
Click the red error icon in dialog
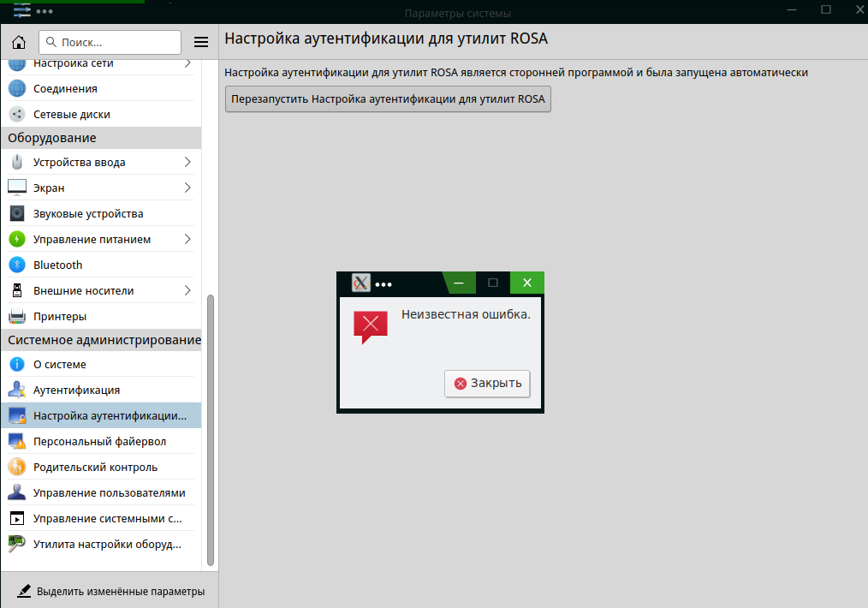point(371,327)
